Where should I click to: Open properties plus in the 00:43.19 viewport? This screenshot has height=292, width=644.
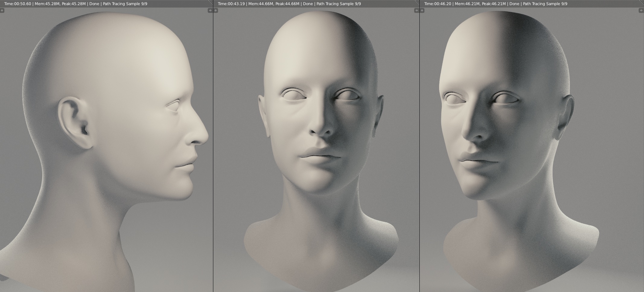(417, 11)
